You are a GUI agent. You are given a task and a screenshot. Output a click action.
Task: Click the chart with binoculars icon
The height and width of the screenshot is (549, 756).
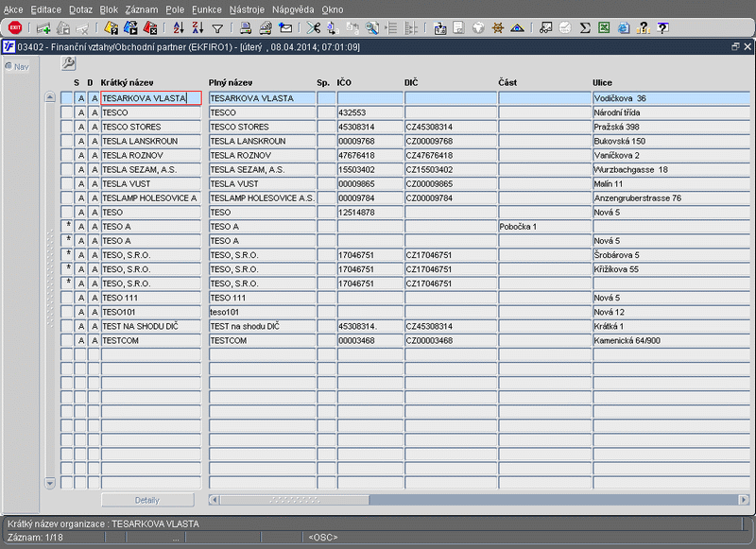[x=546, y=28]
